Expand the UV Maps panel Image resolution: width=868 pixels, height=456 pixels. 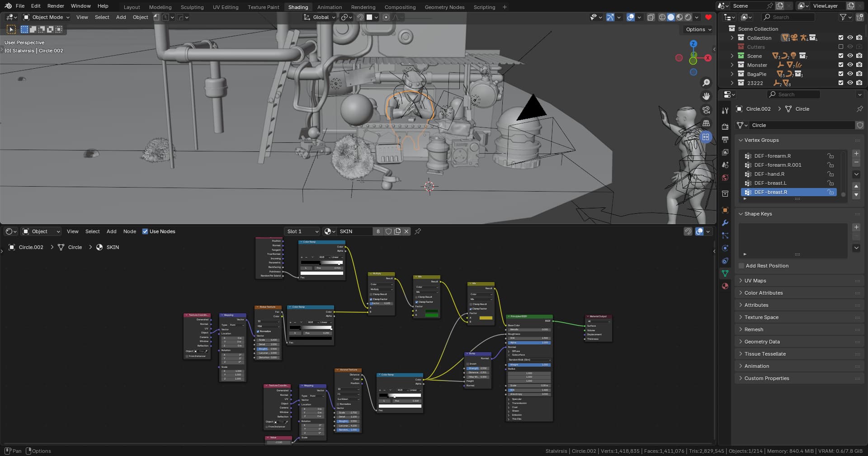(755, 281)
